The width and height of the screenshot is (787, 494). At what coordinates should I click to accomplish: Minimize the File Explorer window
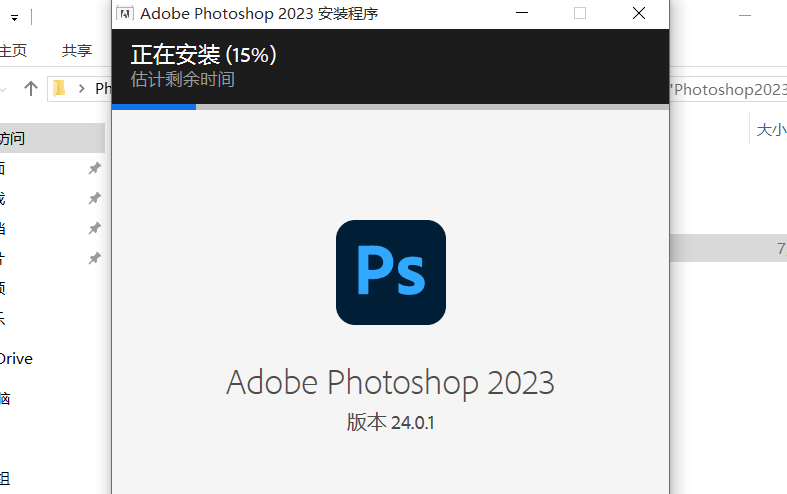pos(745,16)
